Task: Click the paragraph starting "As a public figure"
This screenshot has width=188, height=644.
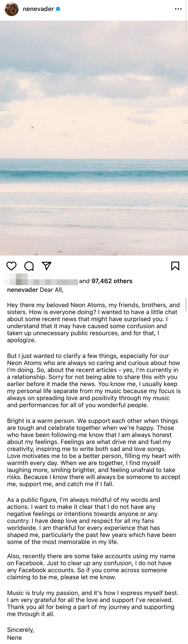Action: tap(91, 521)
